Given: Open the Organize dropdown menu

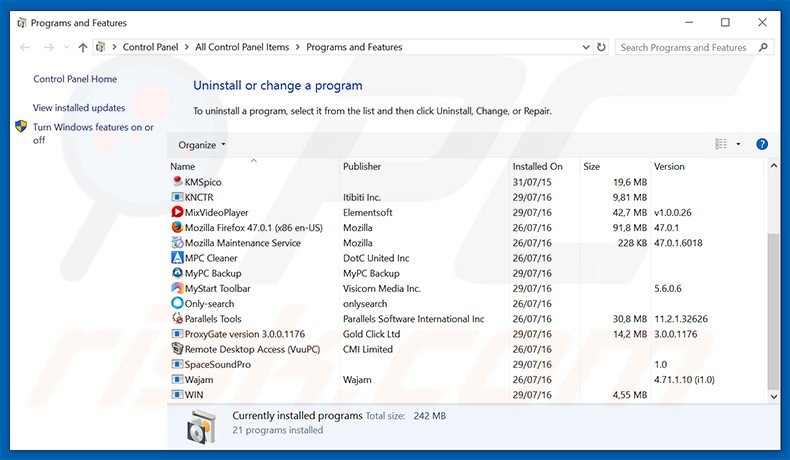Looking at the screenshot, I should pos(202,144).
